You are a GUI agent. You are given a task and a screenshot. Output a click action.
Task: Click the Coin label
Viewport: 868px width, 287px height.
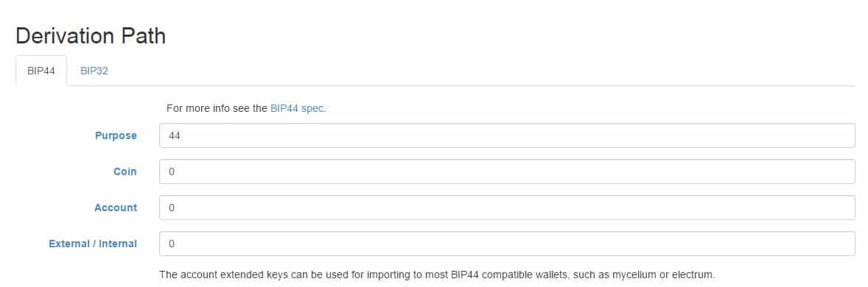[125, 171]
